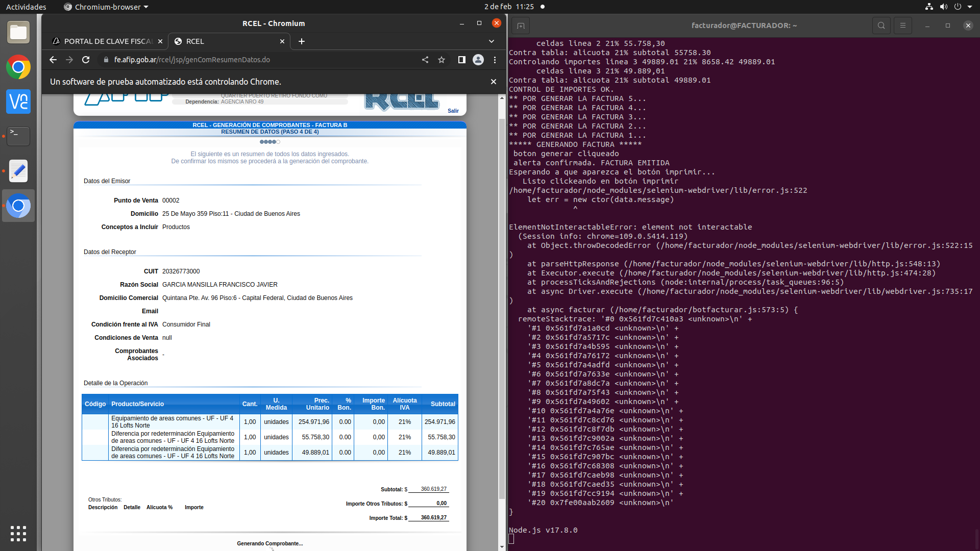This screenshot has height=551, width=980.
Task: Close the PORTAL DE CLAVE FISCAL tab
Action: tap(160, 41)
